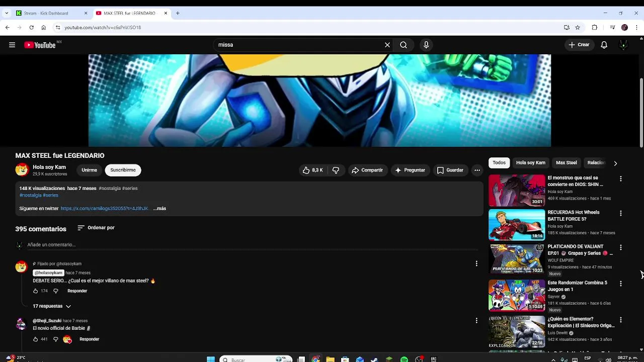Screen dimensions: 644x362
Task: Start voice search with the microphone
Action: (x=426, y=45)
